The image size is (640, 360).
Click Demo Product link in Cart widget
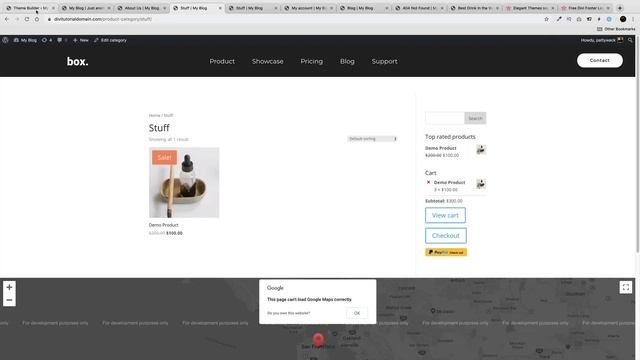(449, 182)
